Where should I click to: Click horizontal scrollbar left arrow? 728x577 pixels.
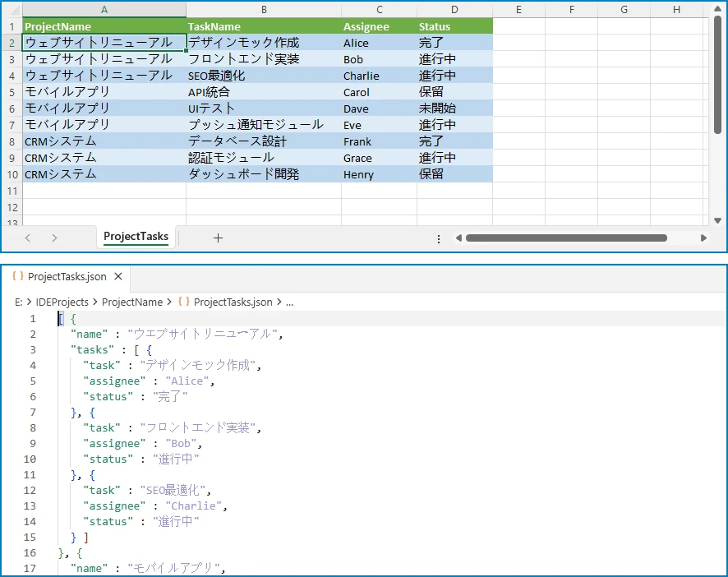(458, 238)
